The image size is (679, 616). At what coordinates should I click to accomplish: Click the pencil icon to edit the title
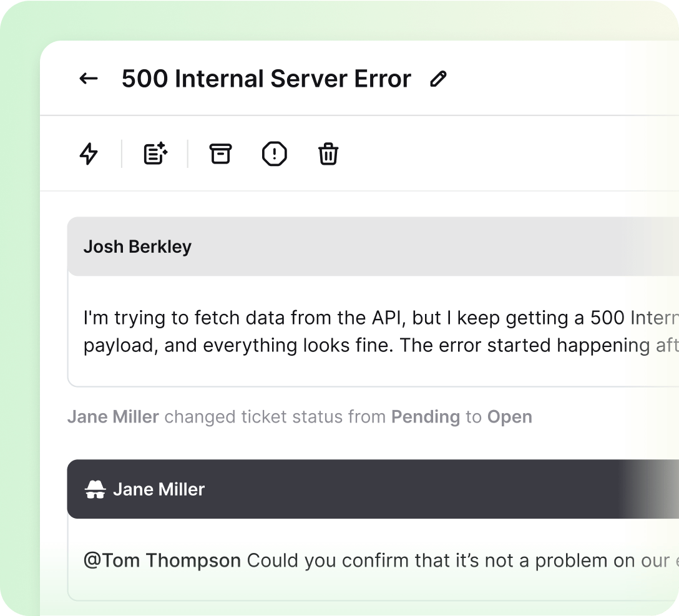(439, 79)
